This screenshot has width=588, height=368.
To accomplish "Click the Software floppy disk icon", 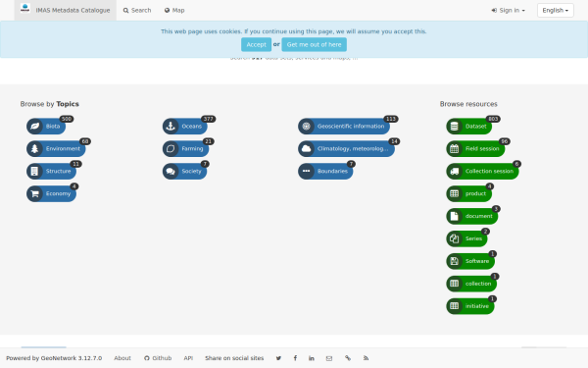I will [454, 261].
